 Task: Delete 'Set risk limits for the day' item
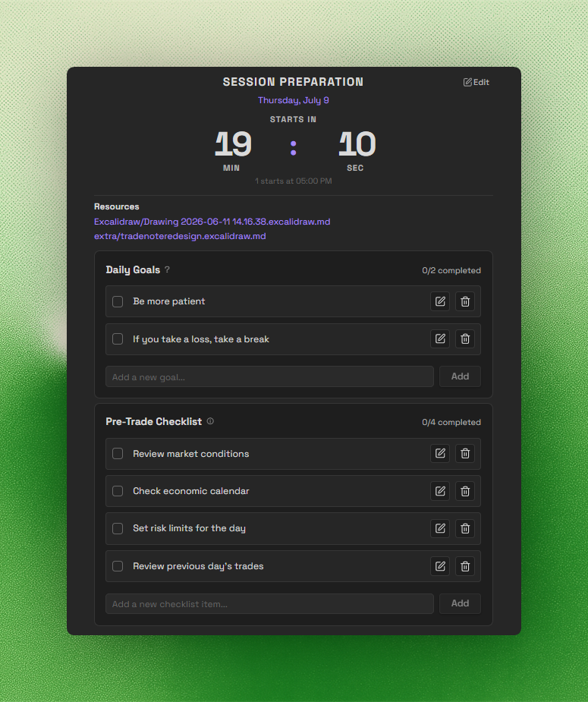pos(465,528)
